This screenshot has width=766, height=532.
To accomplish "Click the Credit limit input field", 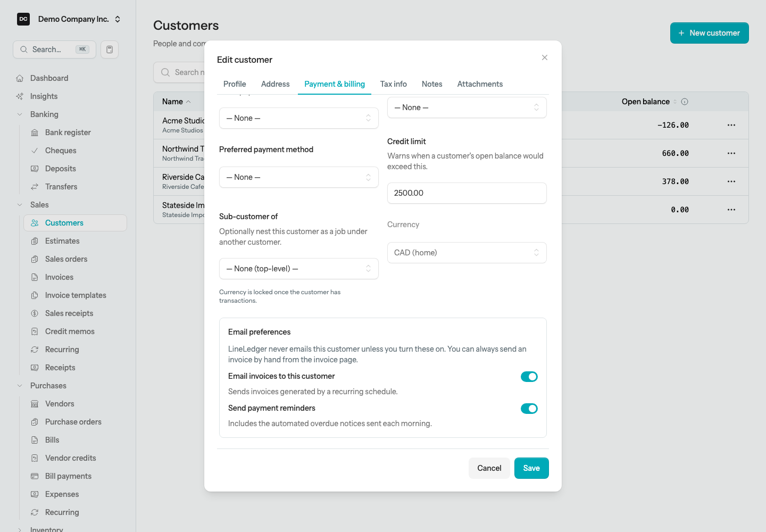I will coord(467,193).
